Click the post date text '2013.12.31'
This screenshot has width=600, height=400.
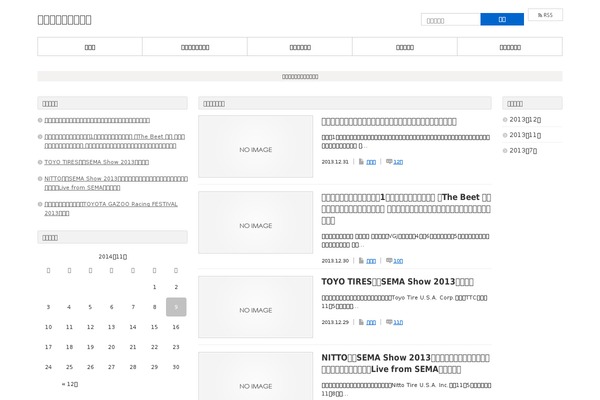(335, 162)
